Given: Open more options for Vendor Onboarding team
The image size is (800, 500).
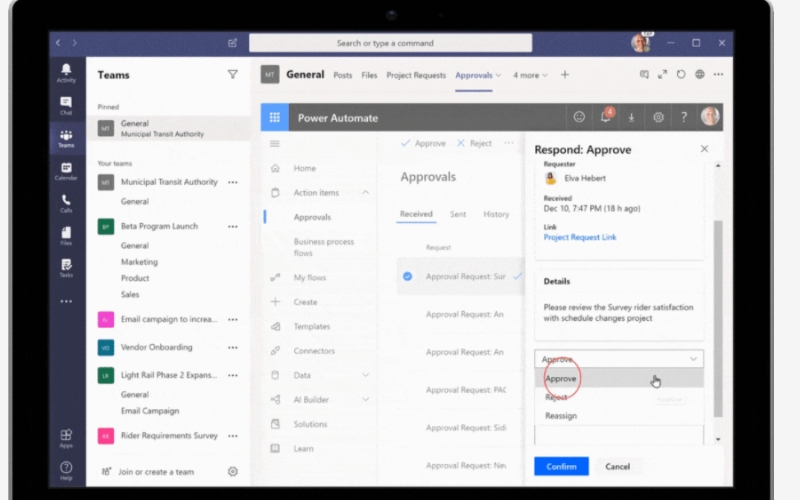Looking at the screenshot, I should tap(233, 347).
